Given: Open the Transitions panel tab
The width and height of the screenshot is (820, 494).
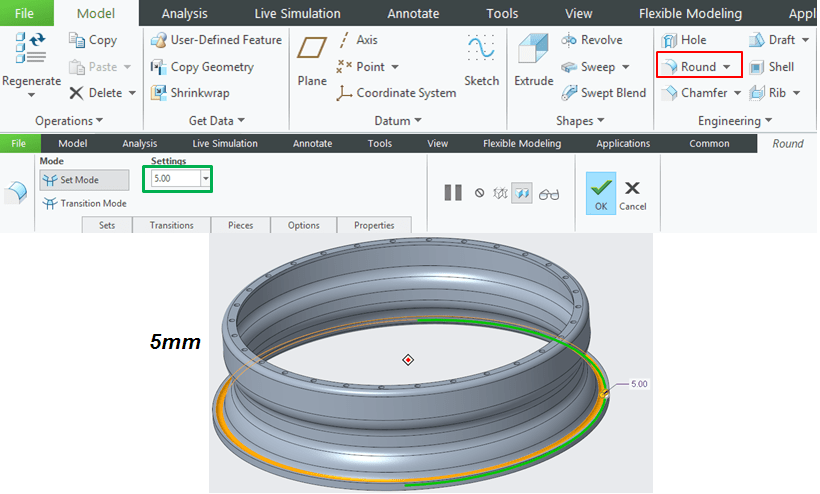Looking at the screenshot, I should [x=171, y=225].
